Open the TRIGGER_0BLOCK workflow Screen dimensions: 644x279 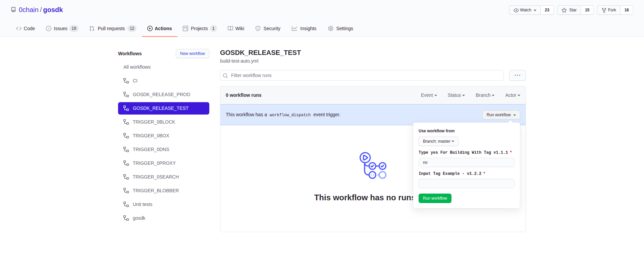click(x=164, y=122)
